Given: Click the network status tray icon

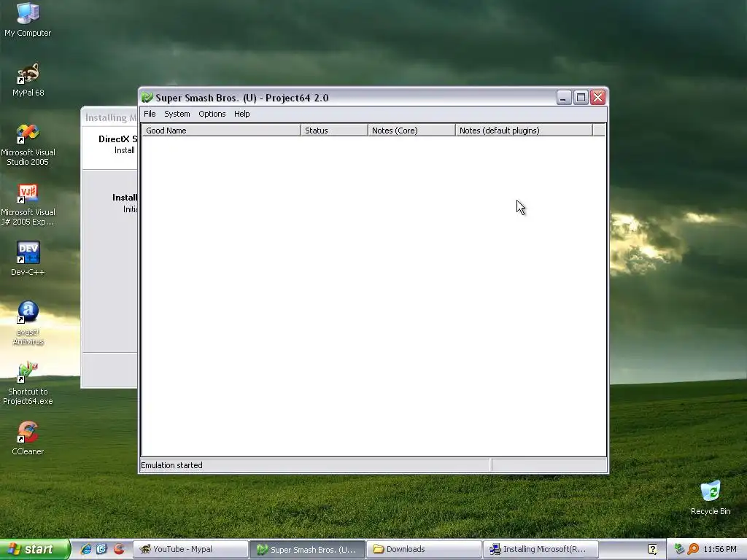Looking at the screenshot, I should click(679, 549).
